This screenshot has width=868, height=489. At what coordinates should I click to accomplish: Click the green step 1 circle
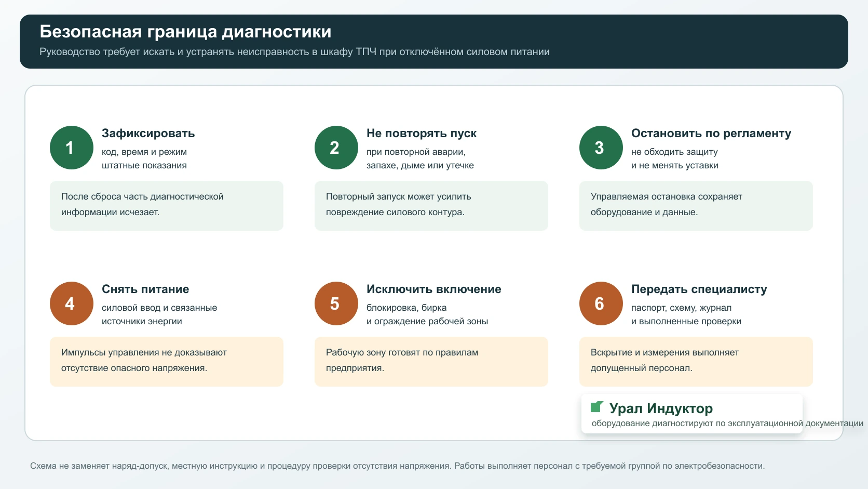point(72,148)
